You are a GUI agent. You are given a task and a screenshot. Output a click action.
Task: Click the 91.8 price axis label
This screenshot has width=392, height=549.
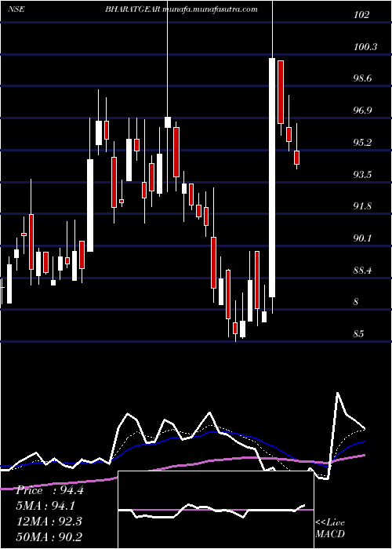tap(363, 206)
